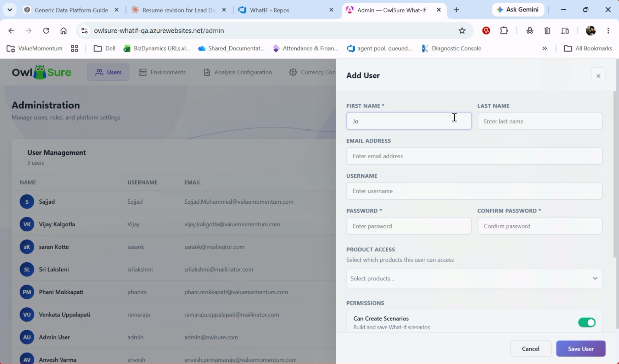Image resolution: width=619 pixels, height=364 pixels.
Task: Click Save User button
Action: click(x=581, y=349)
